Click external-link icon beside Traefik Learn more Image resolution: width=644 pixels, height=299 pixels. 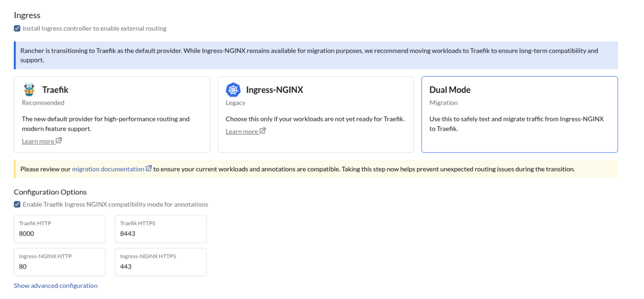(59, 141)
